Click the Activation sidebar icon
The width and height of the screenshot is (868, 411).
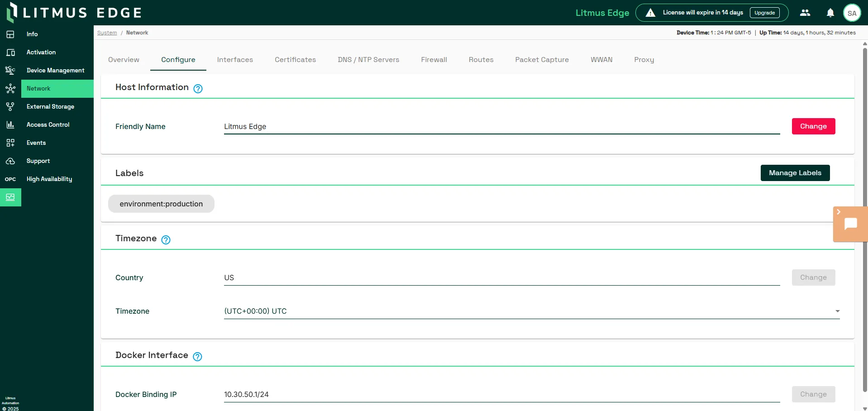click(10, 53)
